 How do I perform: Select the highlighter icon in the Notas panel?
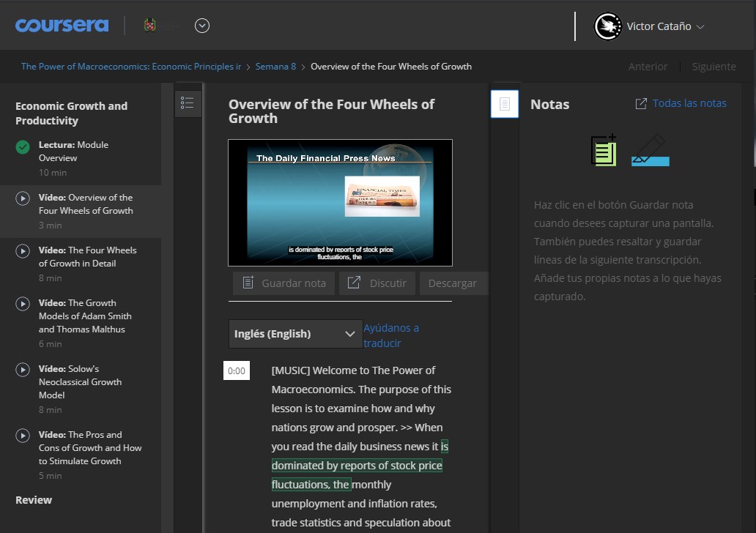(x=649, y=151)
